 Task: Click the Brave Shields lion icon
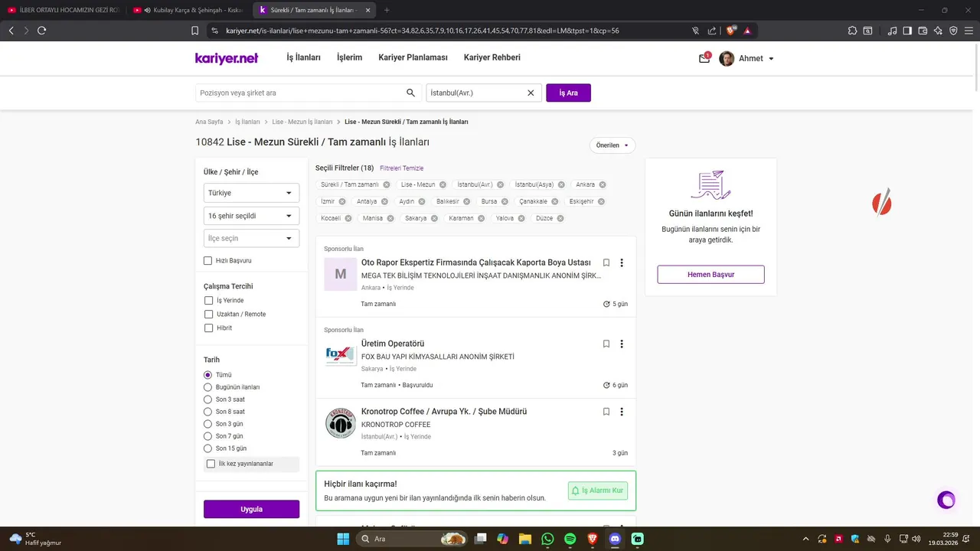(x=731, y=31)
